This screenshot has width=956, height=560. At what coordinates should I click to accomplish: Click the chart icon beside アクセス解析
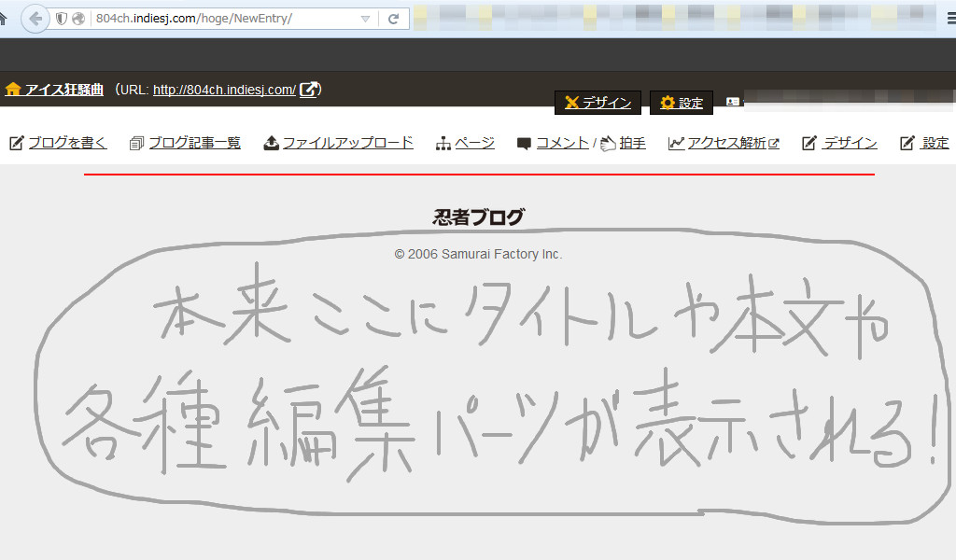[x=676, y=143]
